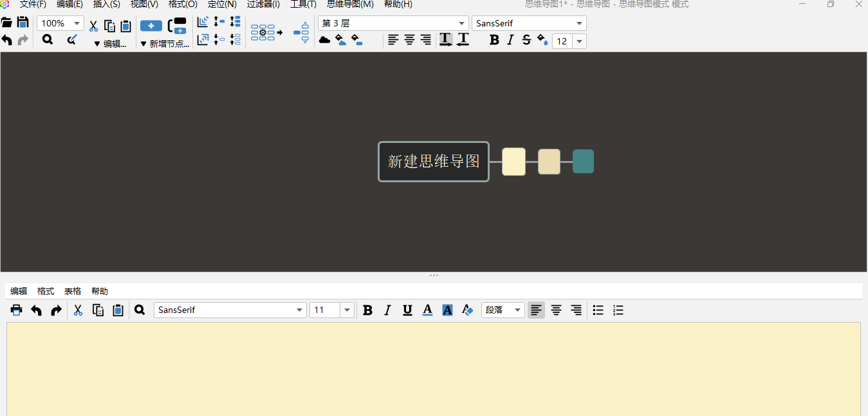Open the 格式(O) menu
Screen dimensions: 868x416
tap(183, 5)
